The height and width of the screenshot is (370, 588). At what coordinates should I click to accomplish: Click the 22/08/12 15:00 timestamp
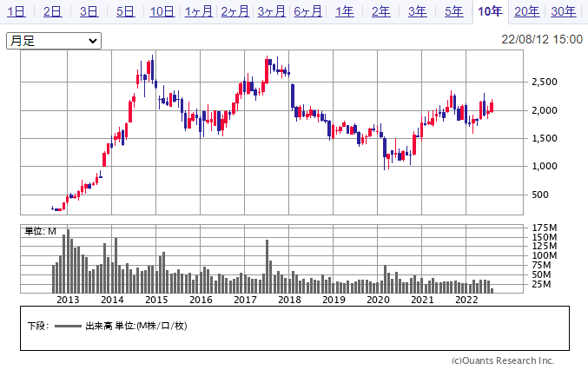542,39
